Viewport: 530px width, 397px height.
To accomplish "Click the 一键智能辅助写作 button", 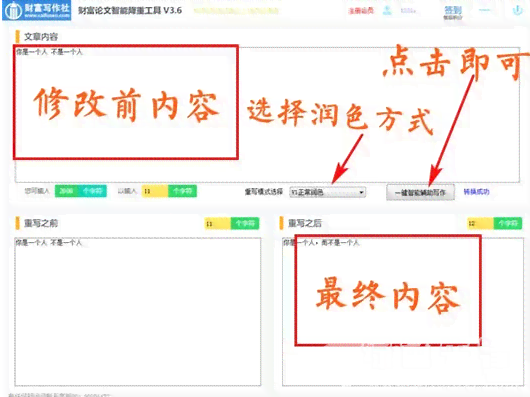I will [x=420, y=192].
